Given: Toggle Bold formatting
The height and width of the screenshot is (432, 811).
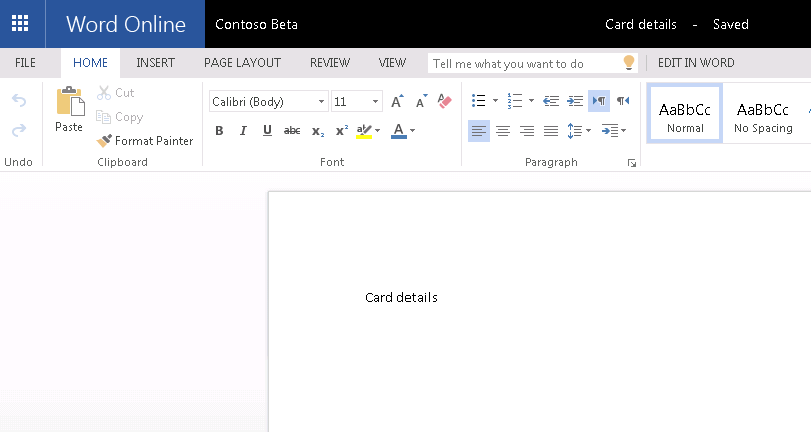Looking at the screenshot, I should point(219,131).
